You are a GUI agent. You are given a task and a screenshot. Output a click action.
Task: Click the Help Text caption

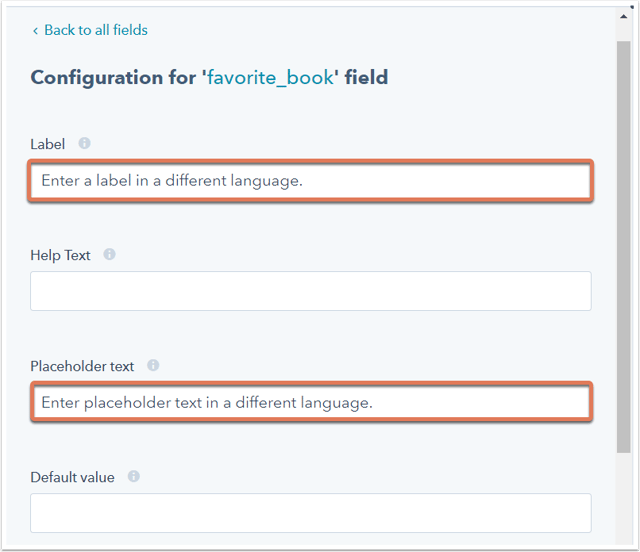(60, 255)
